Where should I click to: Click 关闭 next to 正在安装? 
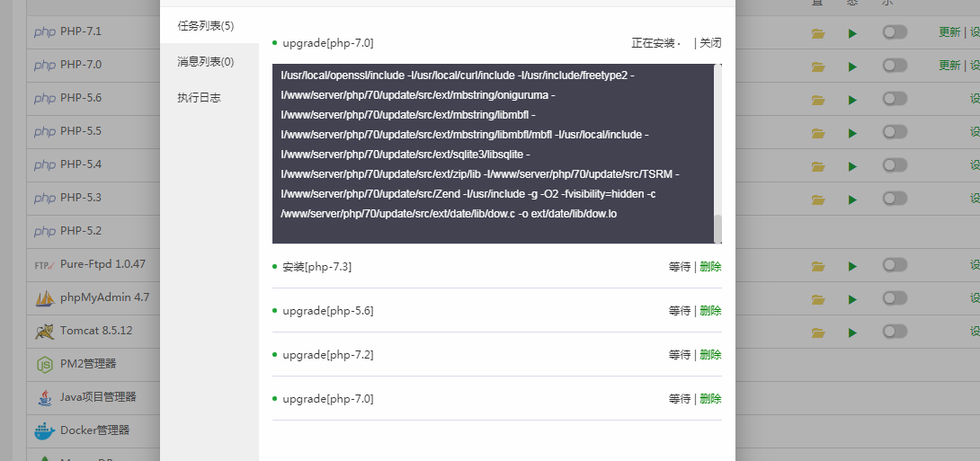(x=710, y=43)
